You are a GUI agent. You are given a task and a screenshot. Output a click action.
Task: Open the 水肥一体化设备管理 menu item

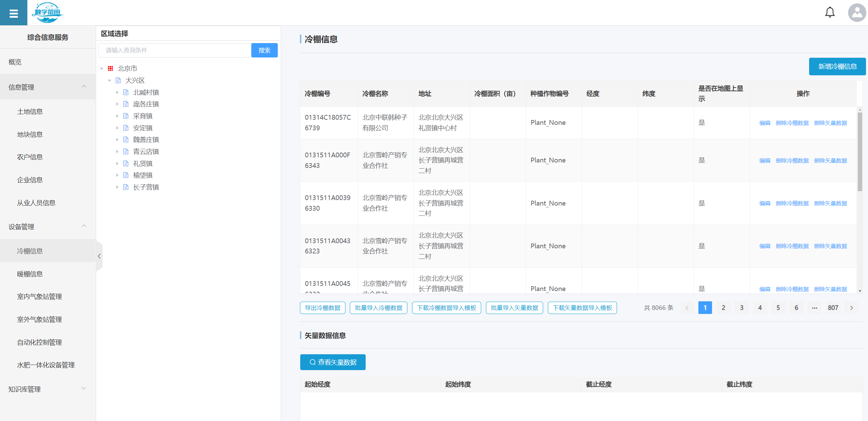[x=48, y=365]
